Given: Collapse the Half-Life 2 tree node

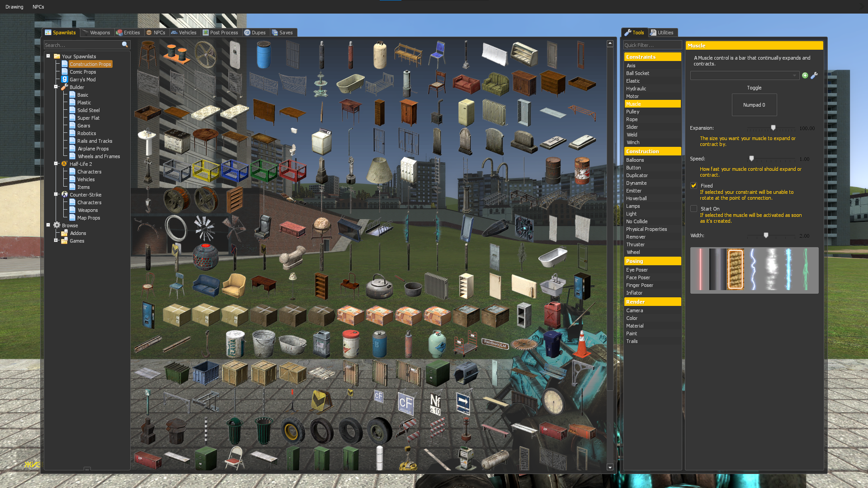Looking at the screenshot, I should [x=56, y=164].
